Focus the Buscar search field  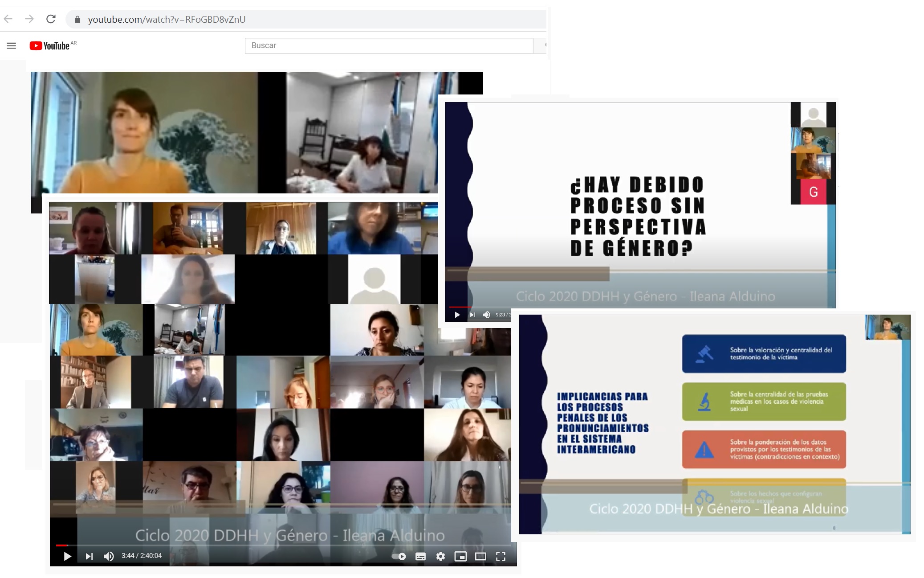(x=389, y=45)
